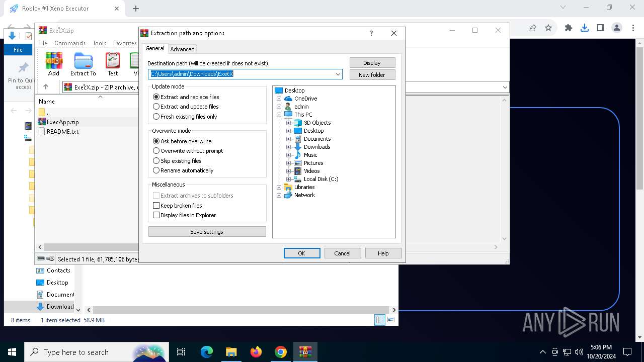
Task: Click the Add icon in WinRAR toolbar
Action: [x=54, y=64]
